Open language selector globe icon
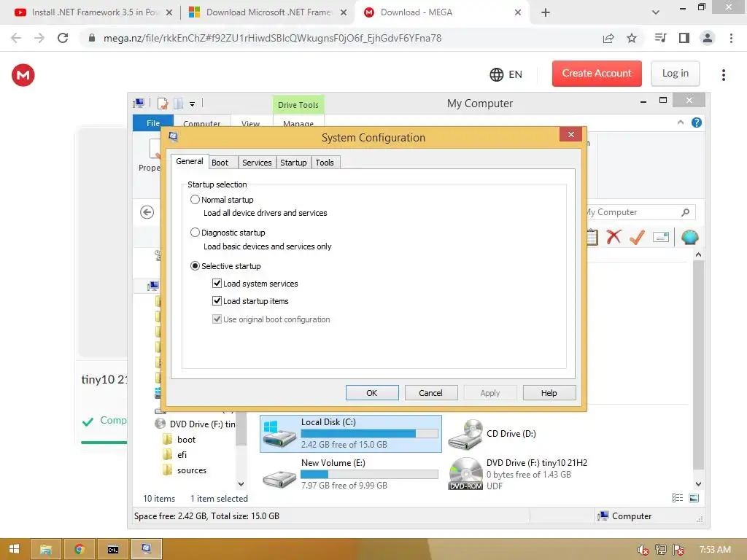The image size is (747, 560). coord(496,74)
